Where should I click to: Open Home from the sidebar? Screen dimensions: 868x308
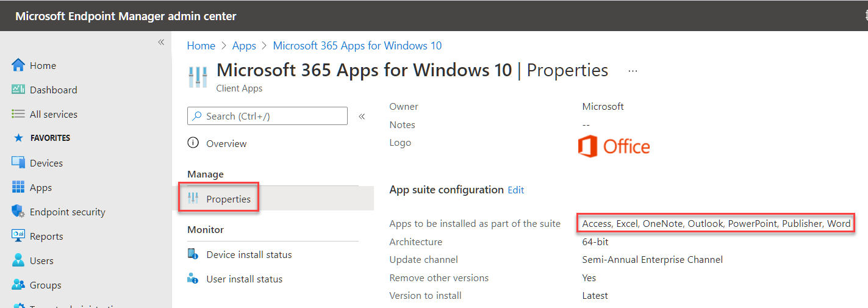pos(43,65)
